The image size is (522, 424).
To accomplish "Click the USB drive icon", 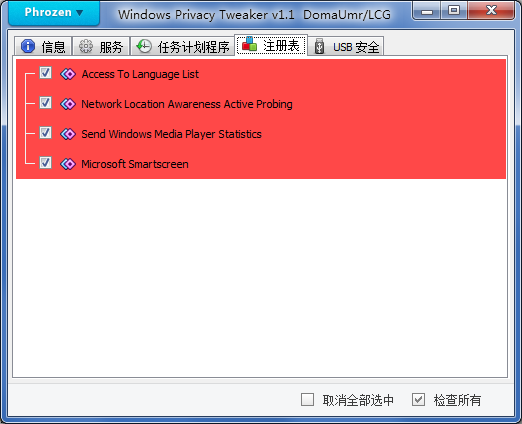I will (319, 46).
